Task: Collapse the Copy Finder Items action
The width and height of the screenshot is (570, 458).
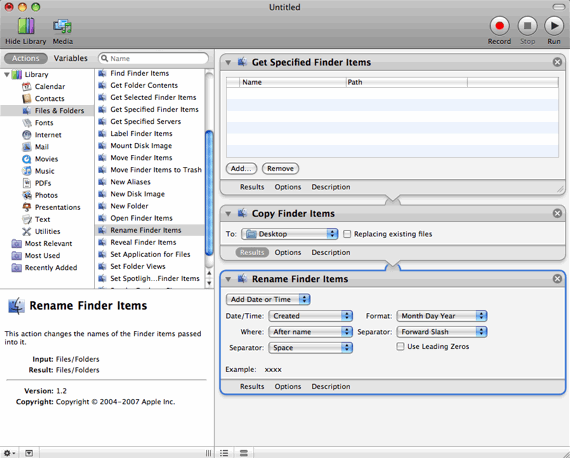Action: [228, 214]
